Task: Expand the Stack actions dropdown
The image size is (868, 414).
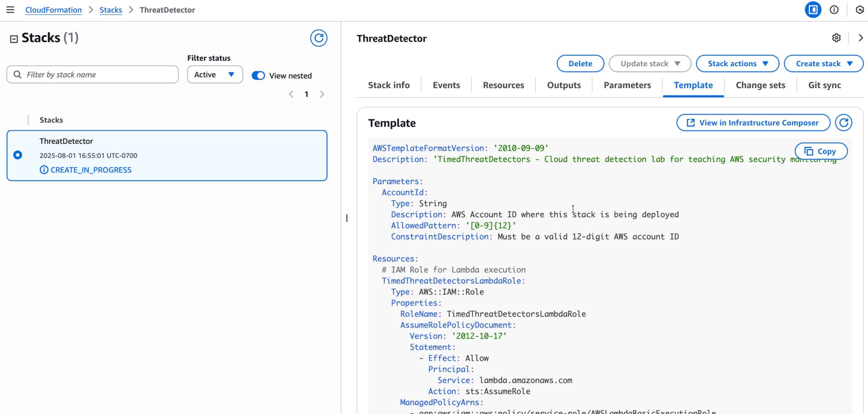Action: (x=737, y=63)
